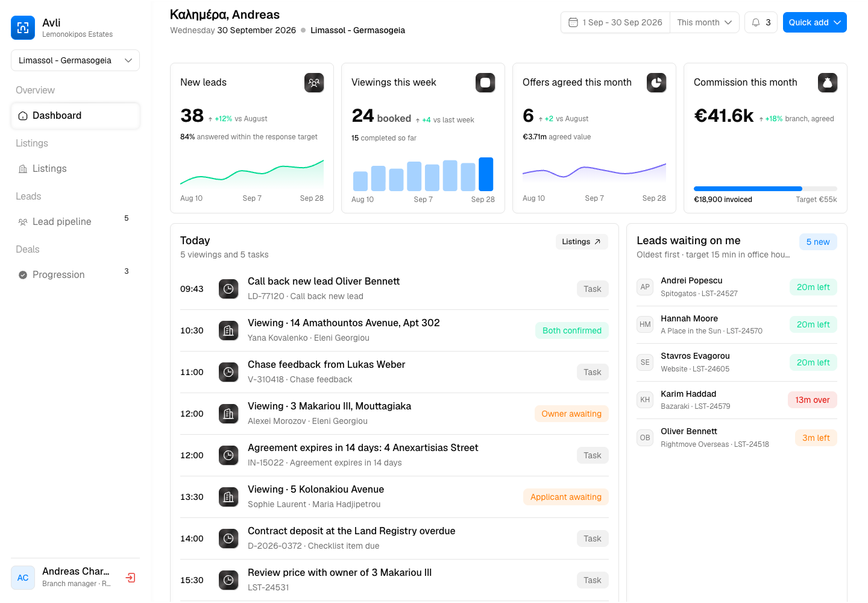Click the sign out icon beside Andreas

[130, 578]
